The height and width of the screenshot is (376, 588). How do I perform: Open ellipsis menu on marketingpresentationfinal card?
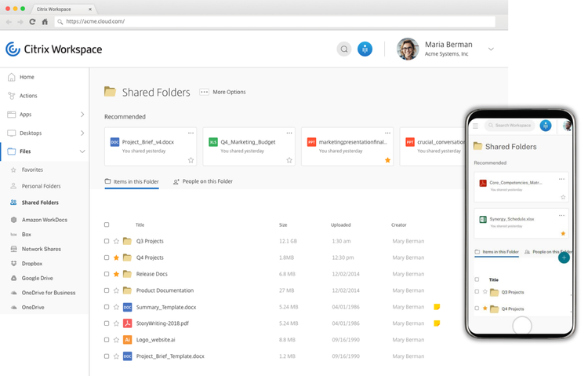click(388, 133)
